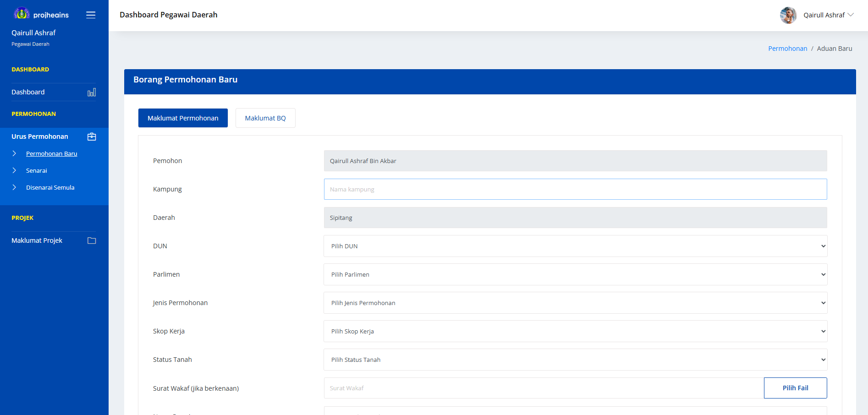Click the Urus Permohonan briefcase icon
This screenshot has width=868, height=415.
pos(92,137)
